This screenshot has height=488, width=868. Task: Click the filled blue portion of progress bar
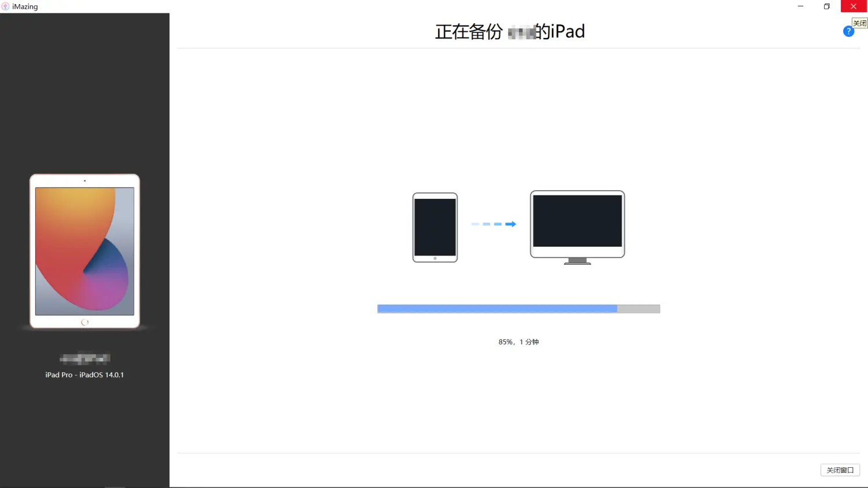tap(496, 309)
